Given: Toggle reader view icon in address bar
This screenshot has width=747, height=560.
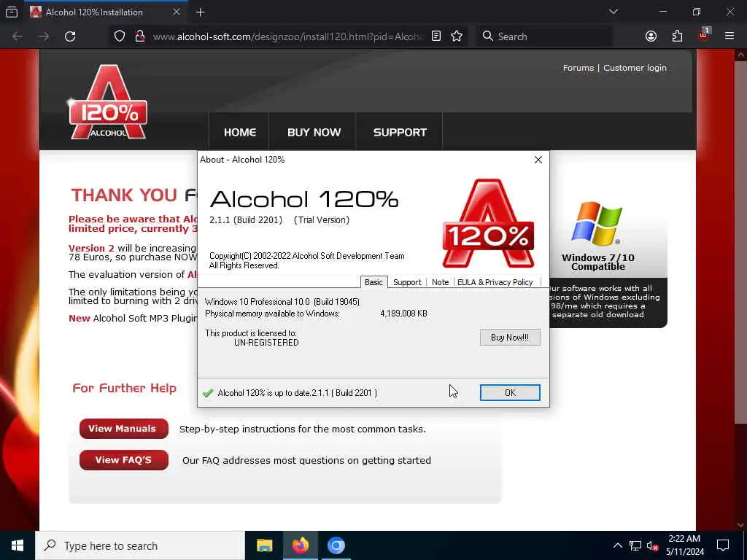Looking at the screenshot, I should pyautogui.click(x=436, y=36).
